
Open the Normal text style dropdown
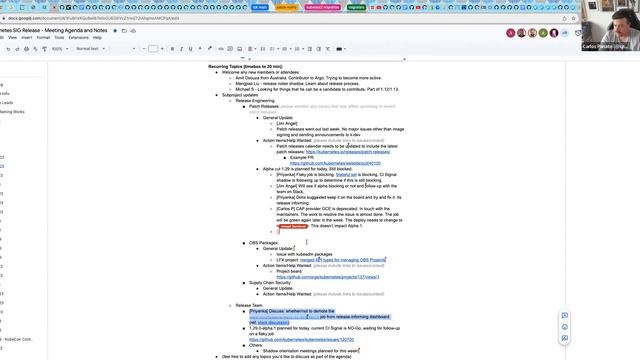90,49
